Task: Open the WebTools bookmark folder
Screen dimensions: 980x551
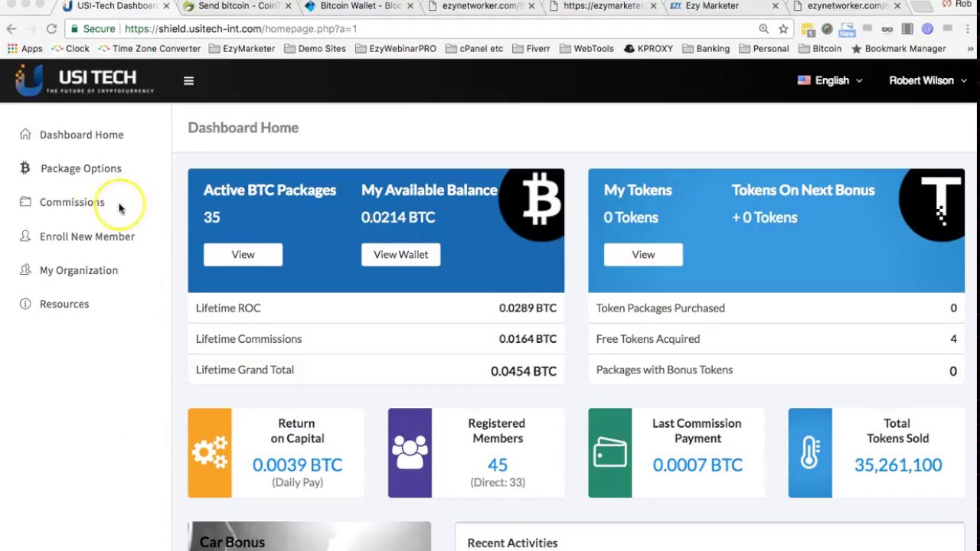Action: click(x=586, y=48)
